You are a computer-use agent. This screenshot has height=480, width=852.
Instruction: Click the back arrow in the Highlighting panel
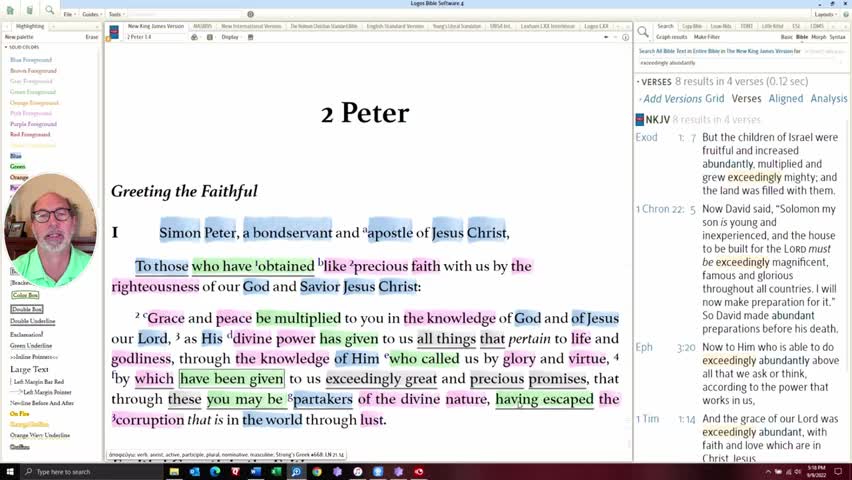7,26
